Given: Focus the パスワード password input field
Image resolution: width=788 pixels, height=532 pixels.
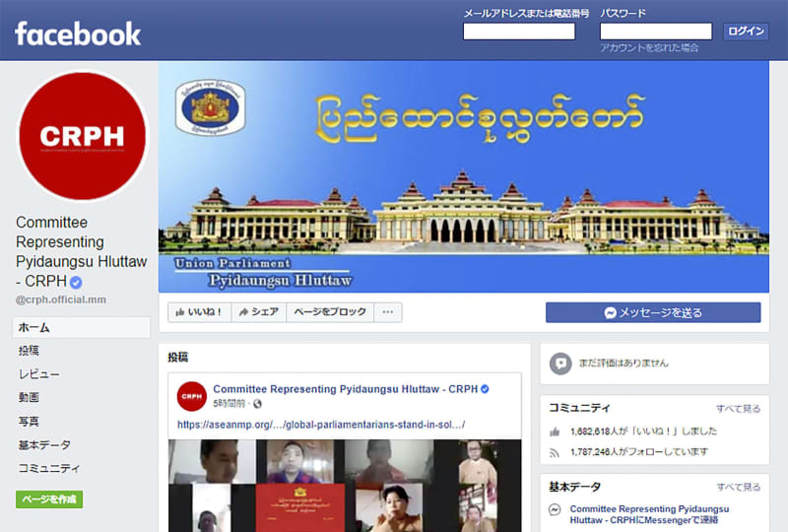Looking at the screenshot, I should click(x=656, y=32).
